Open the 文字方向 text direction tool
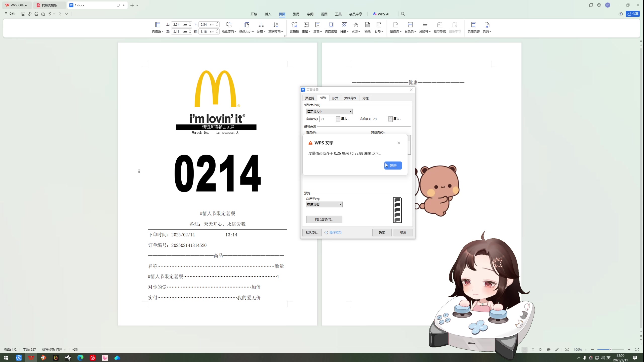Viewport: 644px width, 362px height. point(275,27)
